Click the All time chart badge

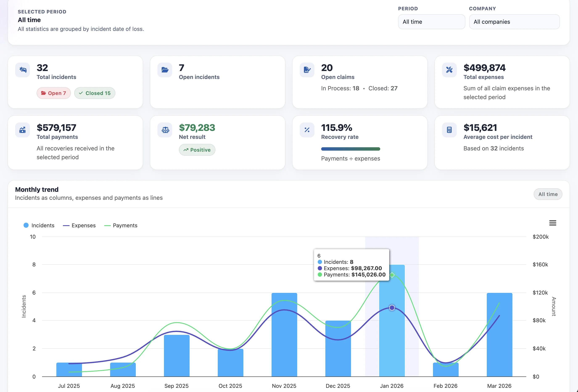[548, 194]
